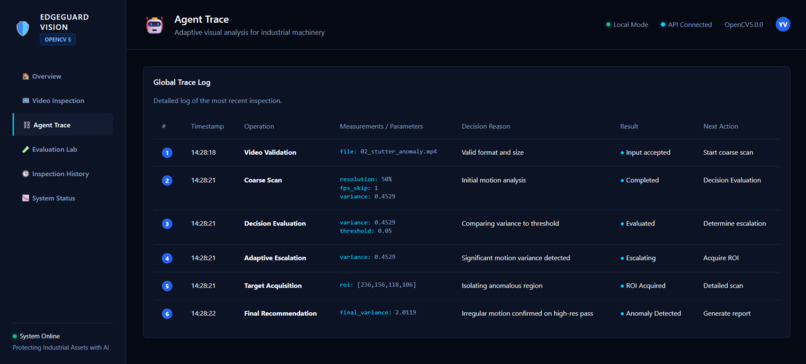Screen dimensions: 806x364
Task: Click 'Significant motion variance detected' reason
Action: [516, 258]
